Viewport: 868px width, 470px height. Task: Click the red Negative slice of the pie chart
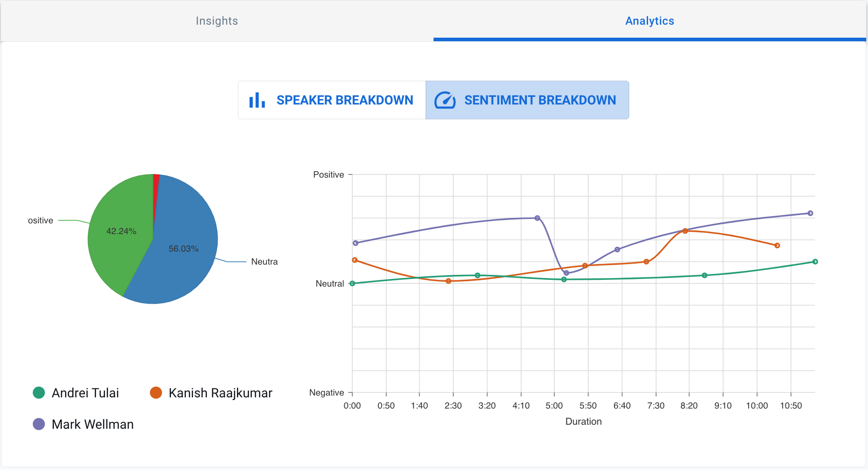[155, 180]
